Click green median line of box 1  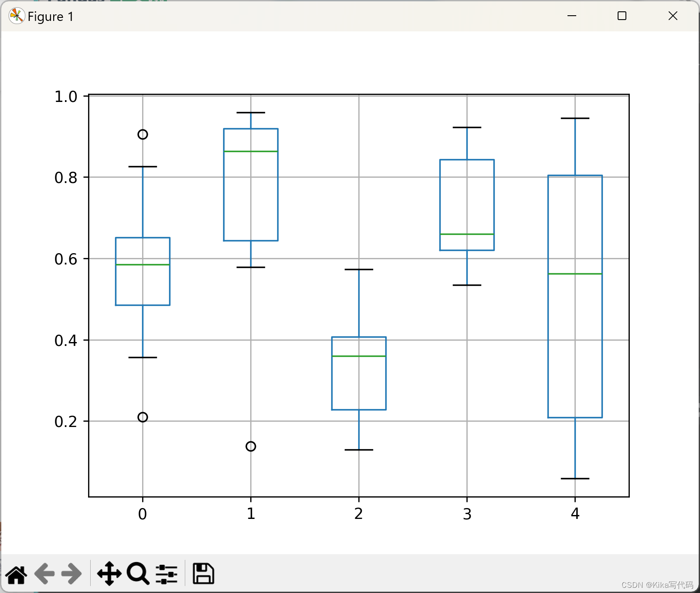click(x=251, y=151)
